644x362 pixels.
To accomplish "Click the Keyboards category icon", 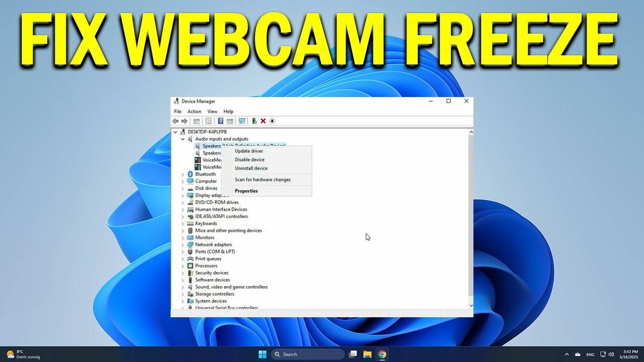I will coord(190,223).
